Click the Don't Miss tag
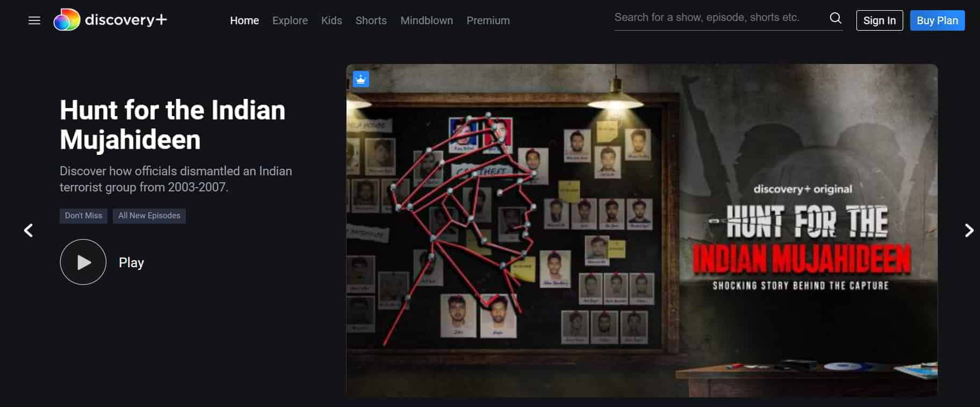The image size is (980, 407). pyautogui.click(x=83, y=216)
